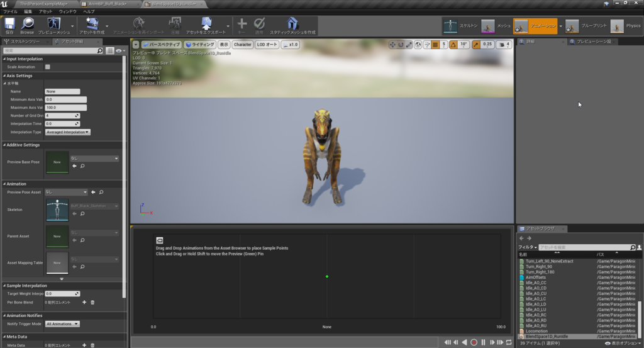Browse to asset in Content Browser
644x348 pixels.
28,24
